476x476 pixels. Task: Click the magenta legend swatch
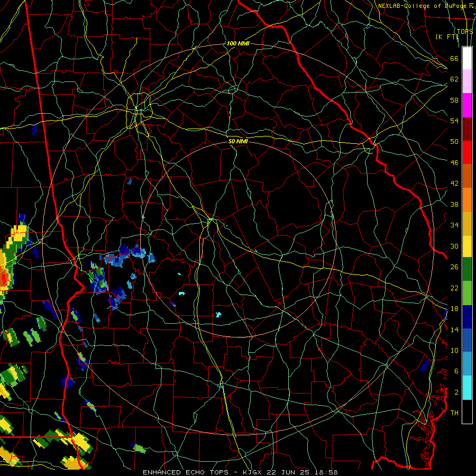[467, 105]
